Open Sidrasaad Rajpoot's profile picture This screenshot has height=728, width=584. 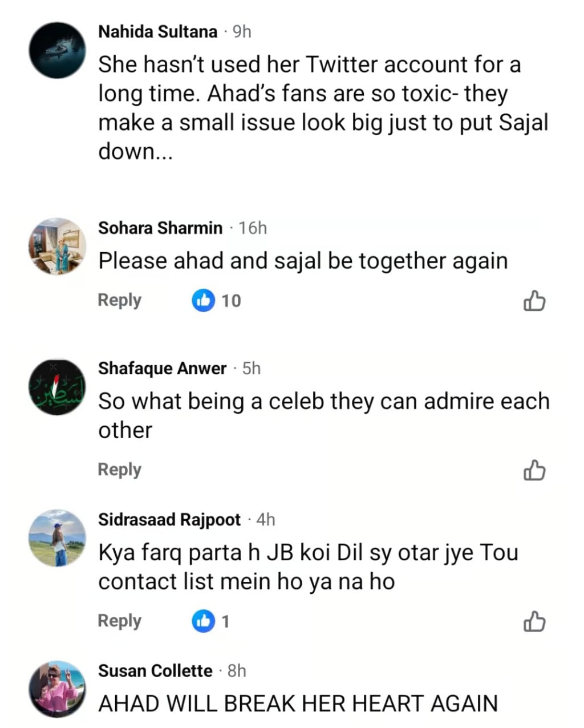[x=57, y=538]
